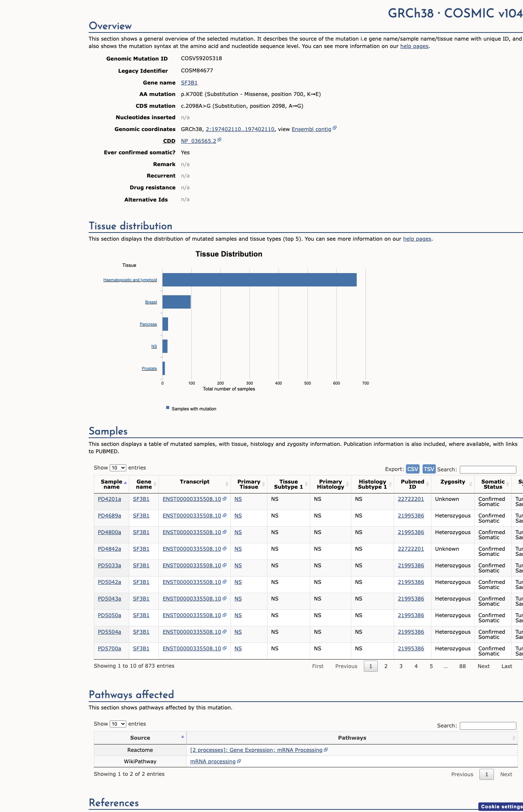Image resolution: width=523 pixels, height=812 pixels.
Task: Export the samples table as TSV
Action: [429, 469]
